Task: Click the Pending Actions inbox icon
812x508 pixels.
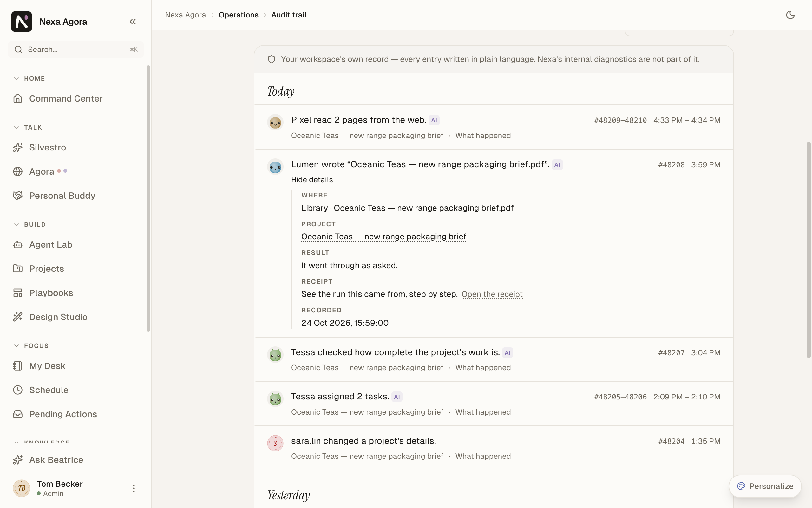Action: 18,414
